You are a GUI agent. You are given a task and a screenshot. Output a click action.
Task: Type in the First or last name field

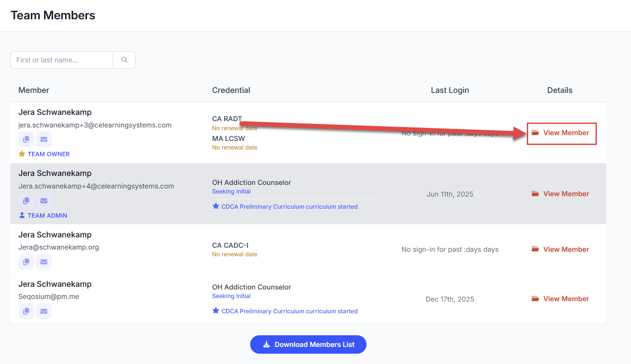62,60
